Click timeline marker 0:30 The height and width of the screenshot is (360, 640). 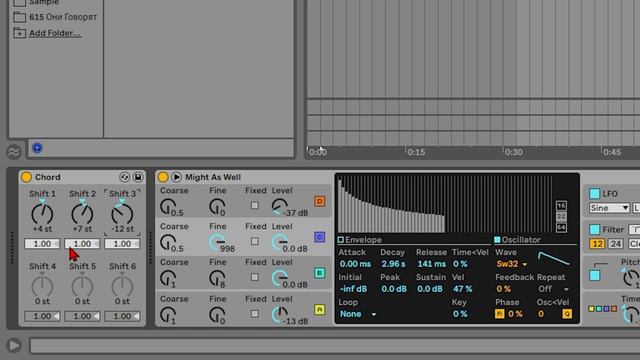coord(513,152)
